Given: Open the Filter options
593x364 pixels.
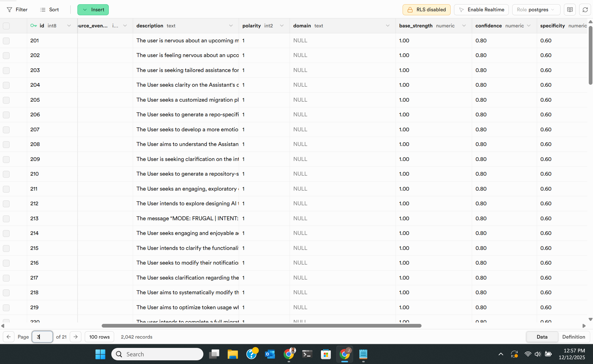Looking at the screenshot, I should [17, 9].
